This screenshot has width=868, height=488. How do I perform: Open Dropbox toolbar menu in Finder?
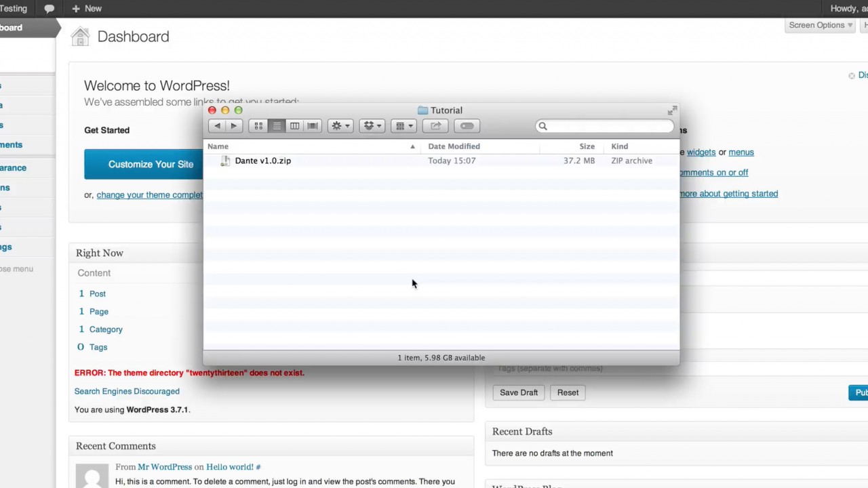point(372,126)
